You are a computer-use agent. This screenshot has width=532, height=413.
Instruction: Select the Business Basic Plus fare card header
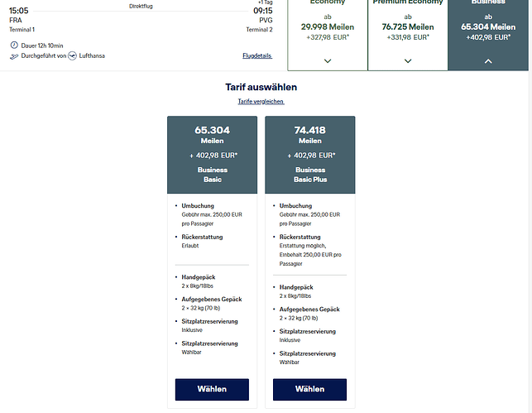309,155
